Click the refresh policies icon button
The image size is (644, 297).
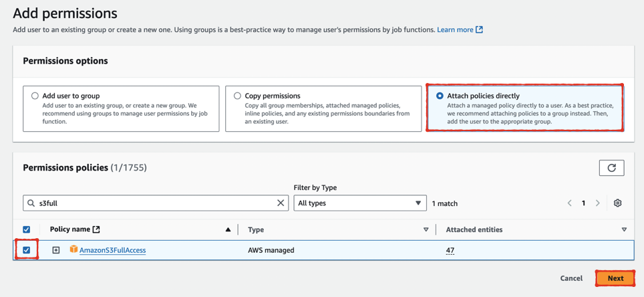[x=611, y=168]
